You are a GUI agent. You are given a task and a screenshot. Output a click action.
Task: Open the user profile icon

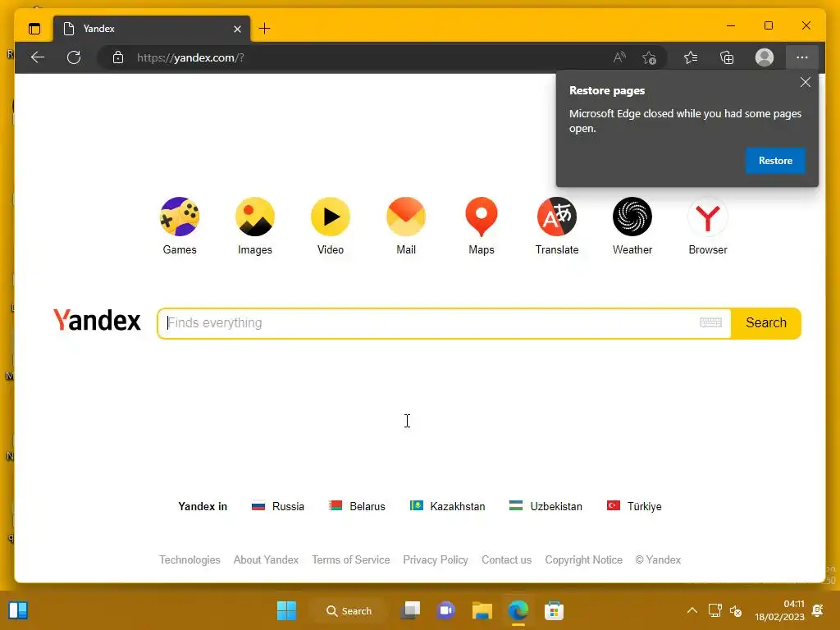point(765,57)
